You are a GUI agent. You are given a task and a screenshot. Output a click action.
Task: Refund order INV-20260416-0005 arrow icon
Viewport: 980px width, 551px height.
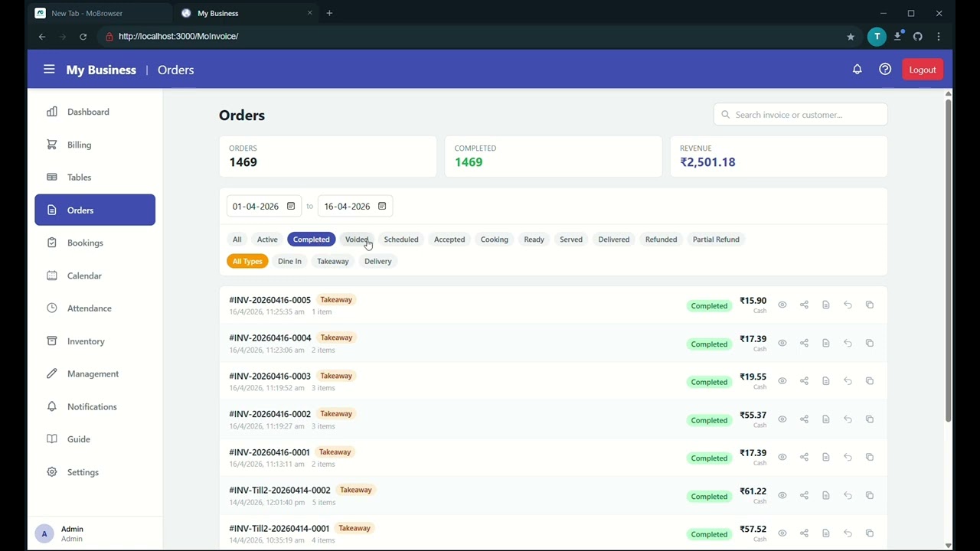tap(848, 305)
